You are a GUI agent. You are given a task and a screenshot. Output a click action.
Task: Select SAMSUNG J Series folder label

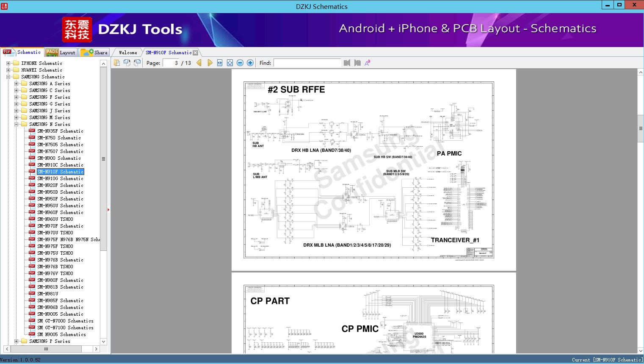50,111
